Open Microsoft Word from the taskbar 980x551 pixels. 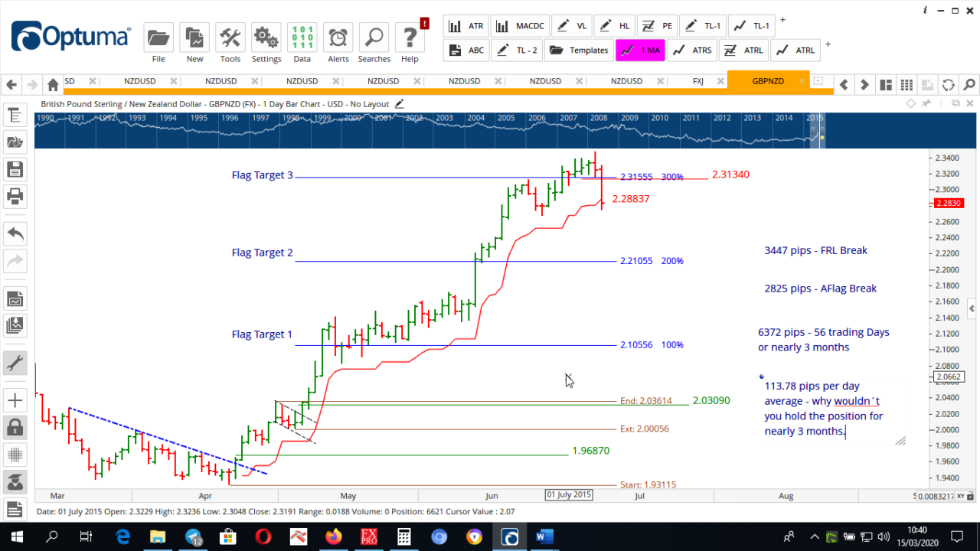pyautogui.click(x=544, y=536)
